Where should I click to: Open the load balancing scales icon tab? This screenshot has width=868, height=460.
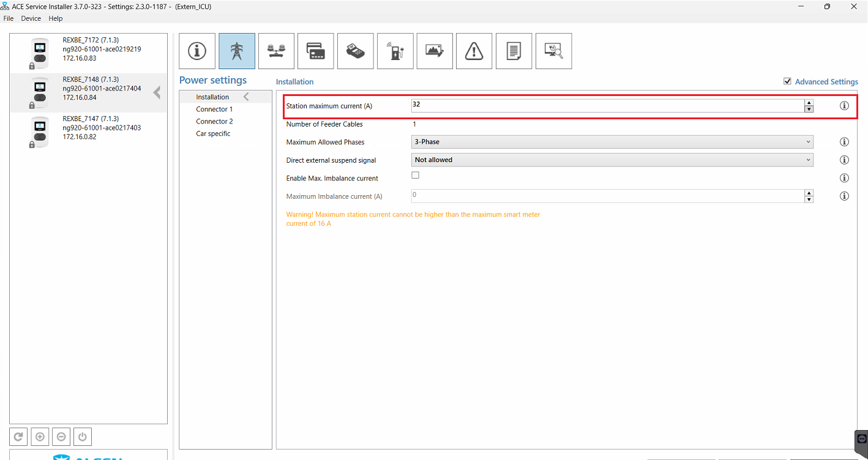pyautogui.click(x=276, y=51)
